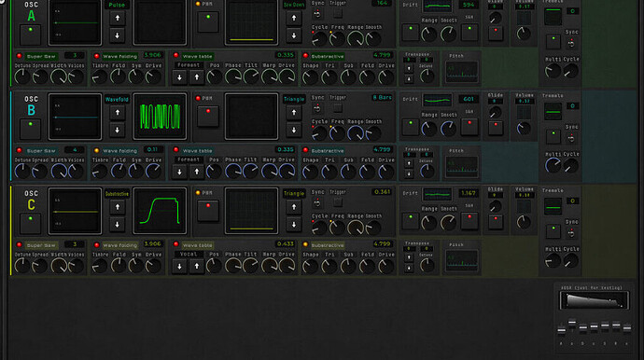Screen dimensions: 644x360
Task: Click OSC B Tremolo Multi knob
Action: 553,165
